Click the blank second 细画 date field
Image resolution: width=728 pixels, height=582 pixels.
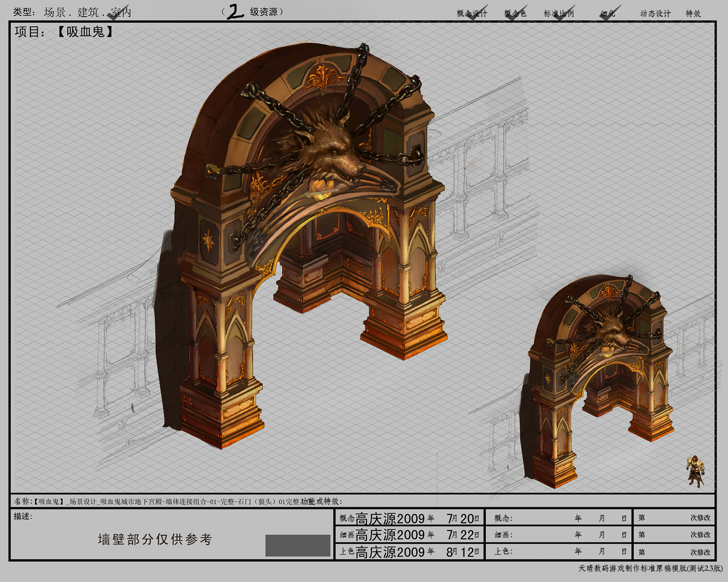(559, 535)
